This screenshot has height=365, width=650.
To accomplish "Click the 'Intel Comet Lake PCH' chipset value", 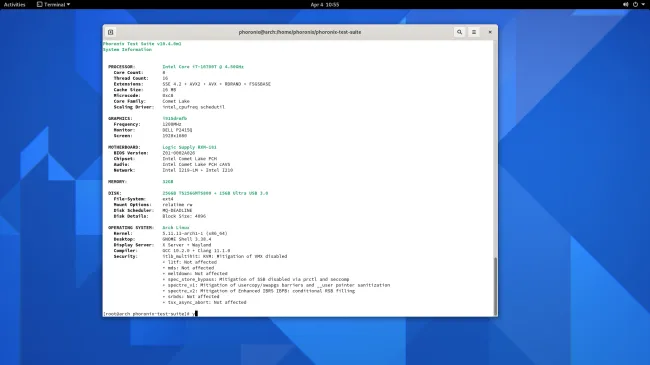I will point(189,159).
